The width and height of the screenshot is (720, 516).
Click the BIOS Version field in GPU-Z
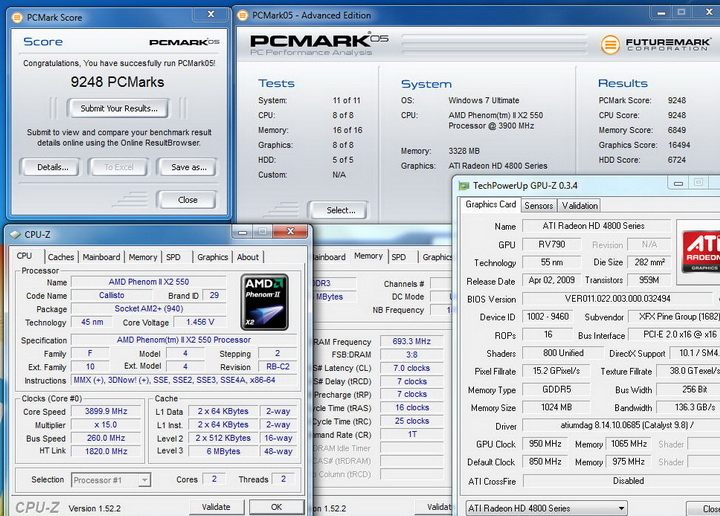618,299
